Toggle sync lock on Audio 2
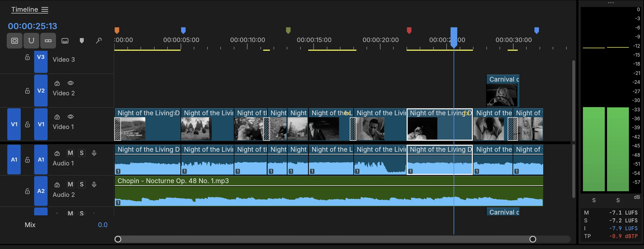Viewport: 644px width, 249px height. point(57,185)
